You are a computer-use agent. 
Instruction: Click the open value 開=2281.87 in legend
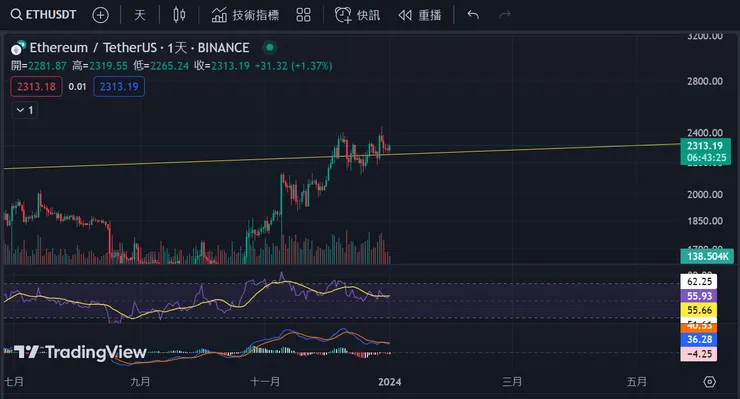(x=39, y=66)
